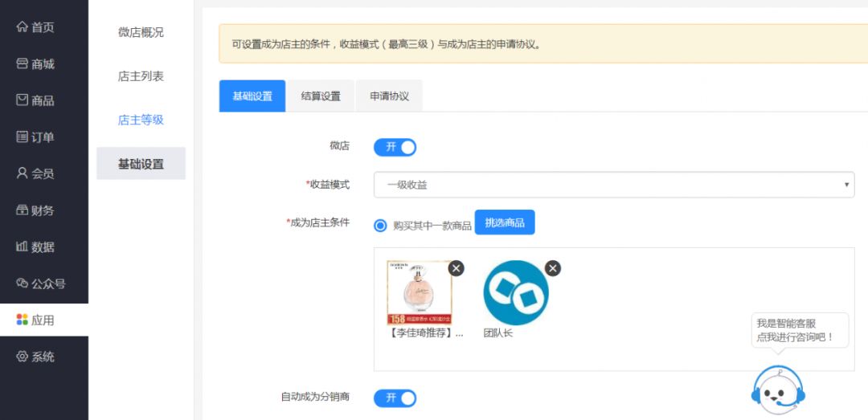Click the bar chart icon beside 数据
Image resolution: width=868 pixels, height=420 pixels.
point(22,247)
